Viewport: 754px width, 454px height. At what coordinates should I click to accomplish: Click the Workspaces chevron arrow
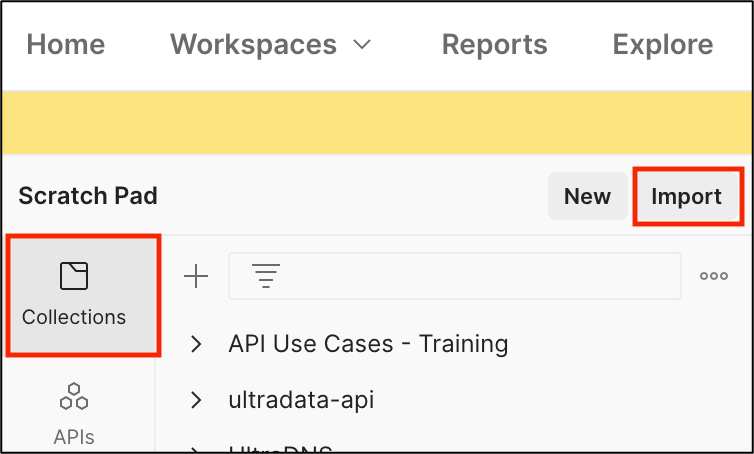click(x=362, y=45)
